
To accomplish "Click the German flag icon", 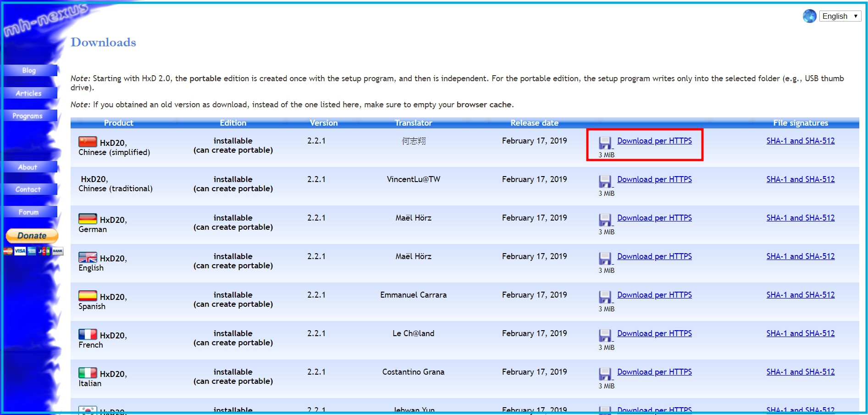I will tap(88, 219).
